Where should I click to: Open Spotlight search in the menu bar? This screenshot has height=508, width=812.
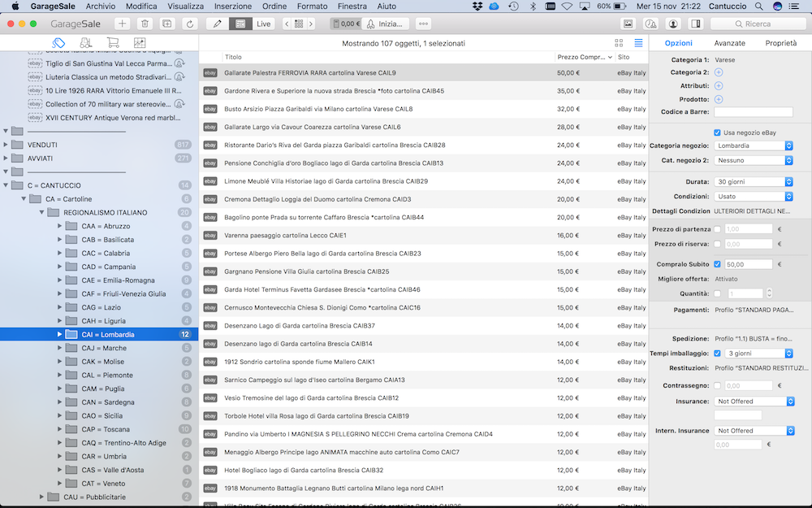coord(758,7)
